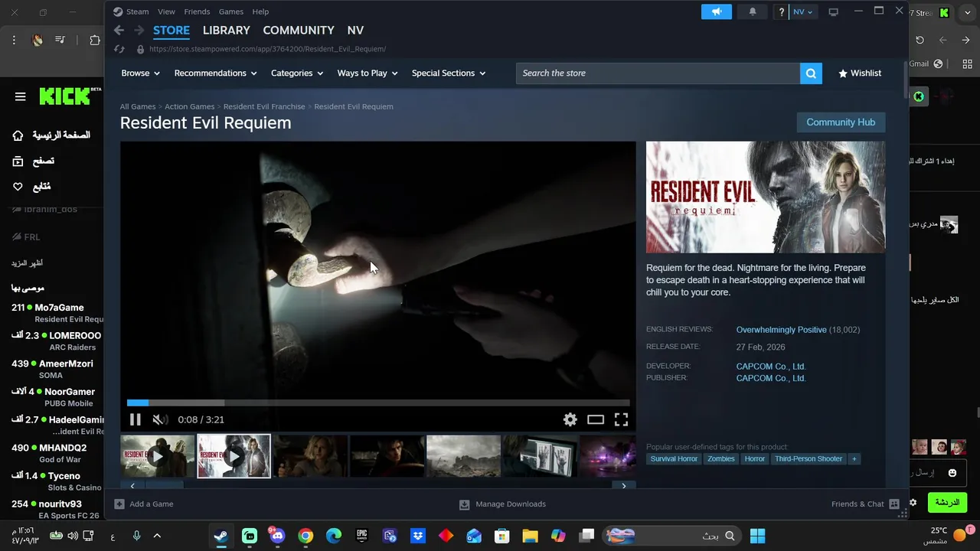Open Kick app in taskbar
The width and height of the screenshot is (980, 551).
tap(250, 536)
